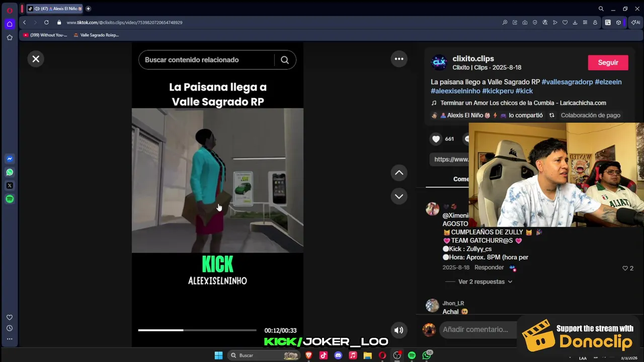Click the taskbar Buscar search box
The image size is (644, 362).
[264, 355]
